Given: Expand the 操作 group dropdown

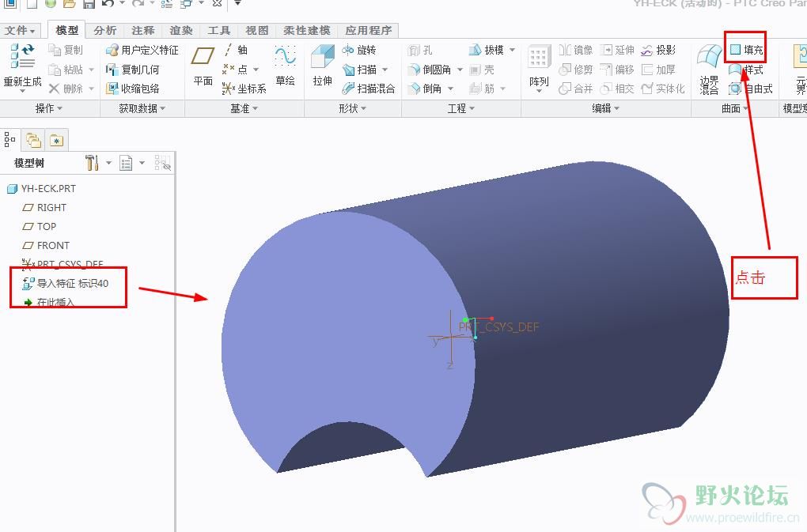Looking at the screenshot, I should 49,108.
